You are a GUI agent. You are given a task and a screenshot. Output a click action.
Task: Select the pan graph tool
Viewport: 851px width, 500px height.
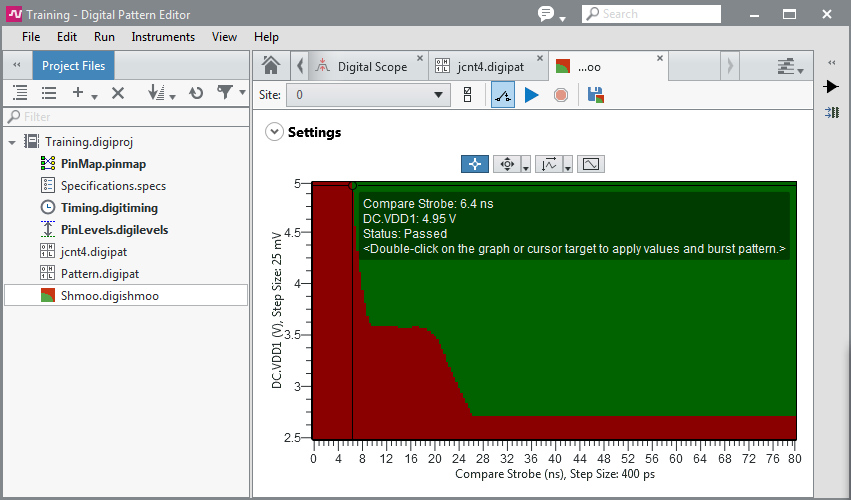507,164
